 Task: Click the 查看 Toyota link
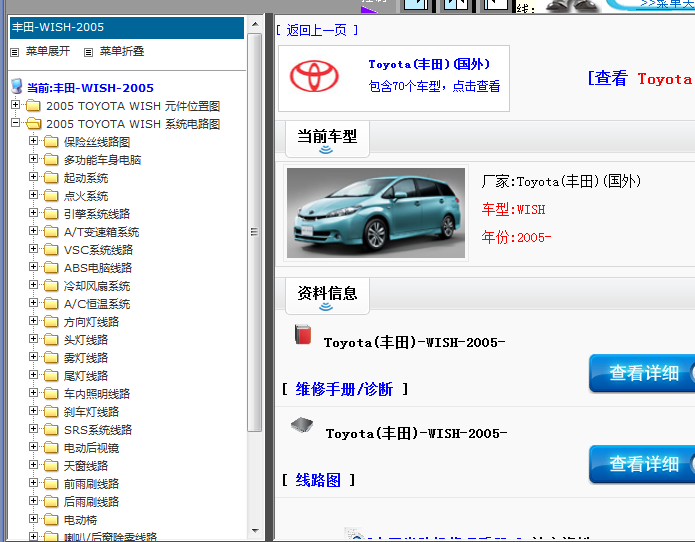click(641, 78)
